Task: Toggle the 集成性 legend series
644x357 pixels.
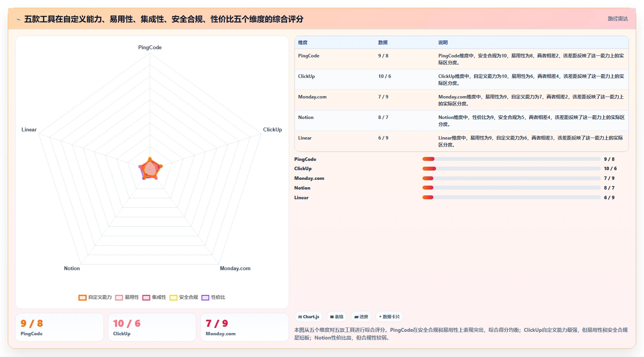Action: click(154, 297)
